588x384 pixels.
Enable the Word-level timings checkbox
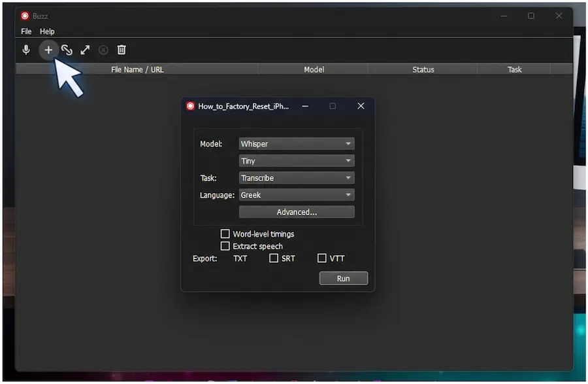[225, 234]
